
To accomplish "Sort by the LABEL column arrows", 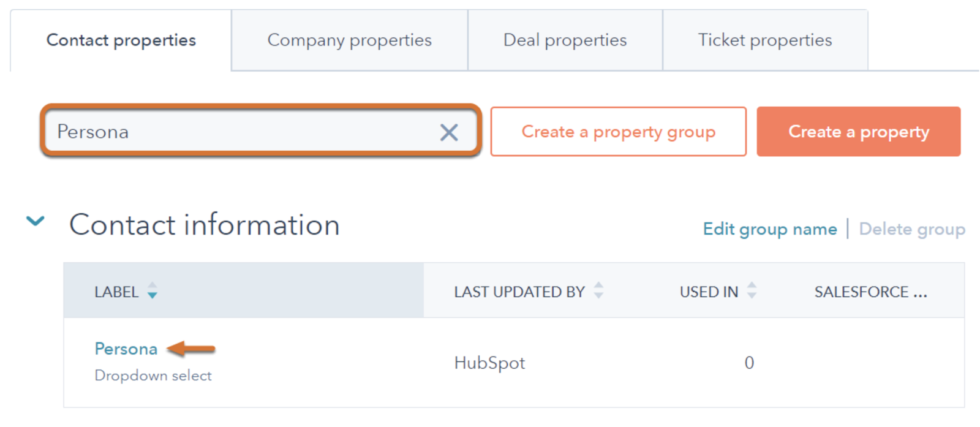I will tap(153, 291).
